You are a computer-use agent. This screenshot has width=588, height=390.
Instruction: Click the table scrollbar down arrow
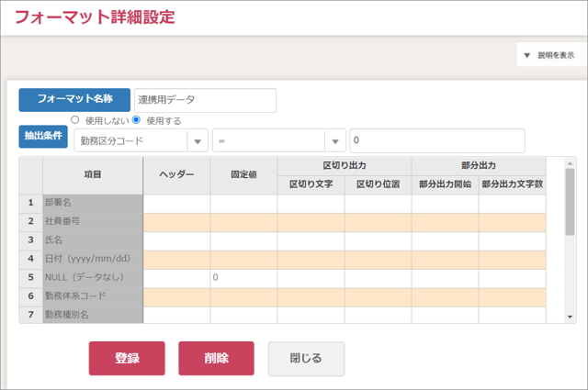click(570, 317)
